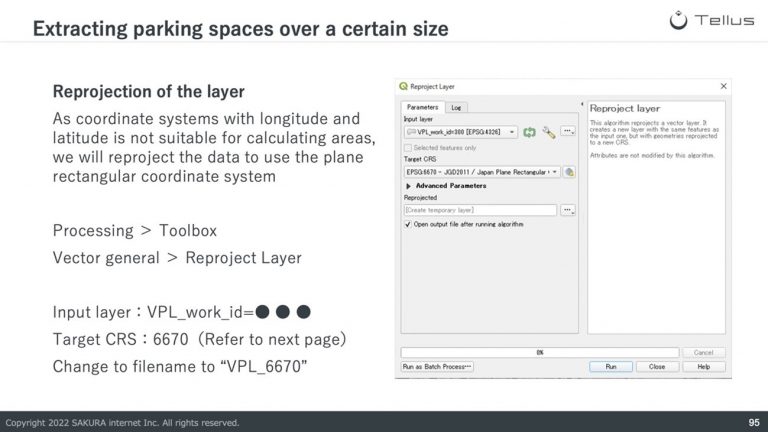Click the Reprojected field label
The height and width of the screenshot is (432, 768).
click(x=420, y=198)
